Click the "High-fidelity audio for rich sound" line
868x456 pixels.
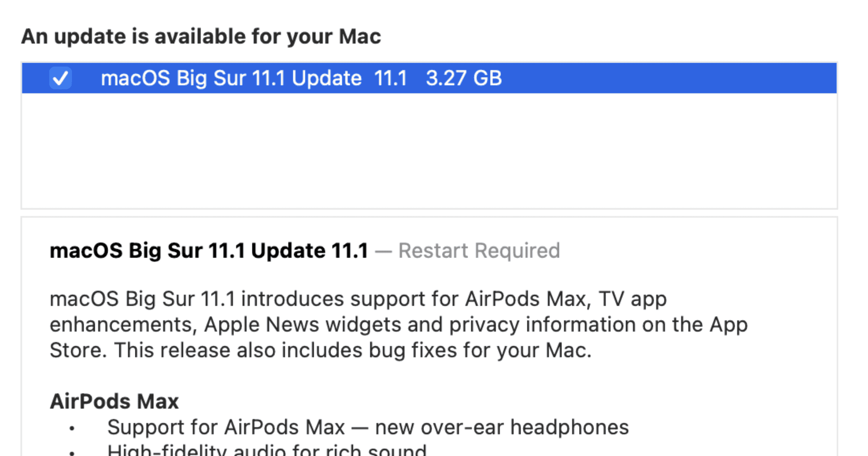[x=267, y=451]
